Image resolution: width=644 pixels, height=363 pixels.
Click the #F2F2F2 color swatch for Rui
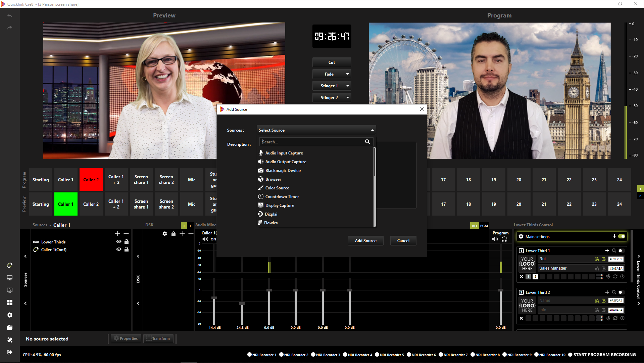pos(616,259)
